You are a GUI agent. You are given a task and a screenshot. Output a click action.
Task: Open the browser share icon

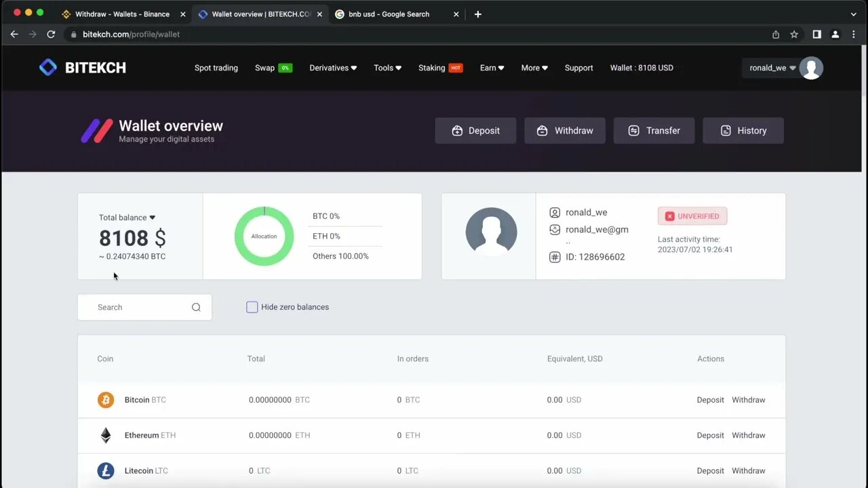(776, 34)
